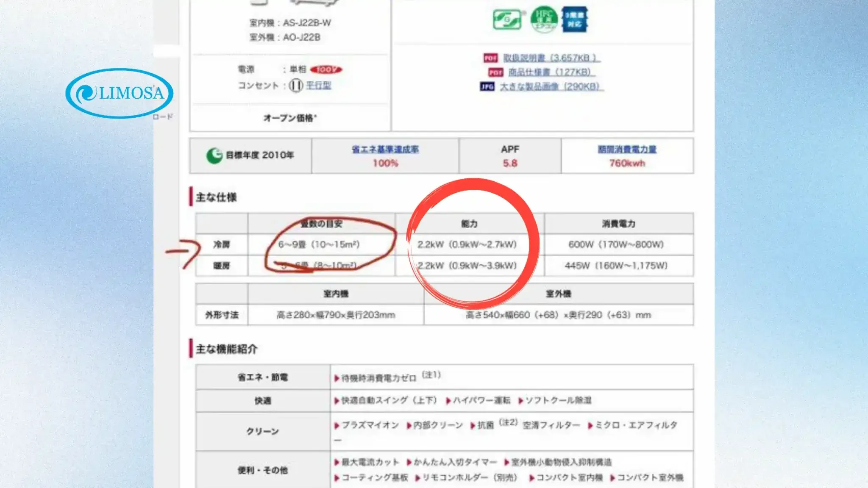Viewport: 868px width, 488px height.
Task: Click the LIMOSA logo
Action: [120, 93]
